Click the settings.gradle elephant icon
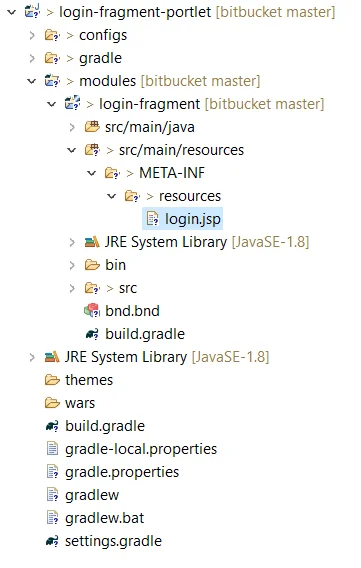This screenshot has width=361, height=568. [52, 542]
